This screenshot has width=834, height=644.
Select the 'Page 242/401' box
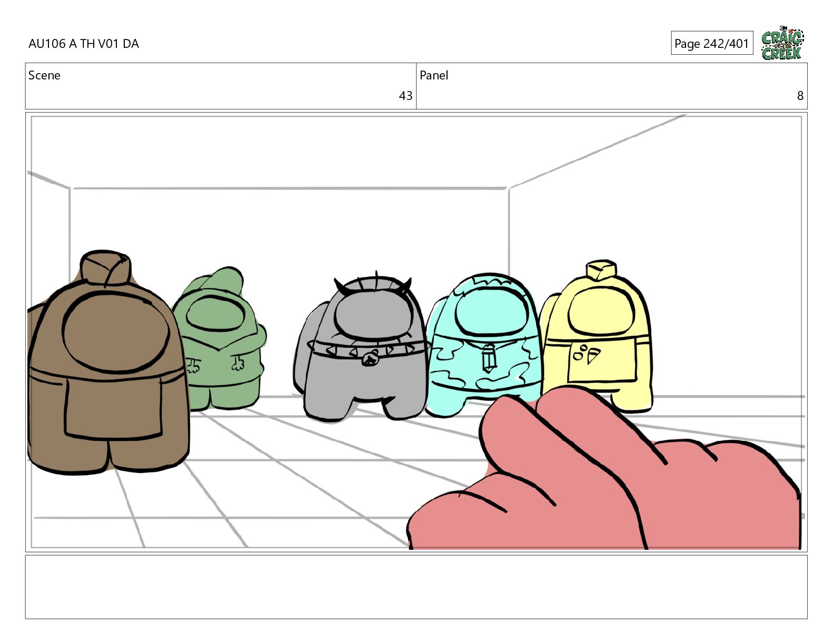pos(712,43)
